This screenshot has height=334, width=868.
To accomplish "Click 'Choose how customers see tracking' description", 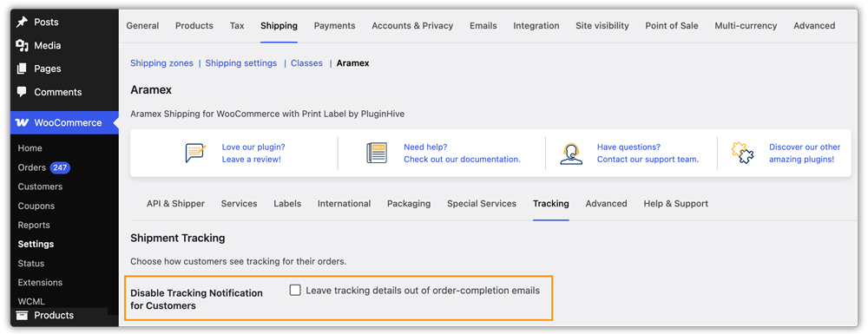I will pyautogui.click(x=238, y=261).
